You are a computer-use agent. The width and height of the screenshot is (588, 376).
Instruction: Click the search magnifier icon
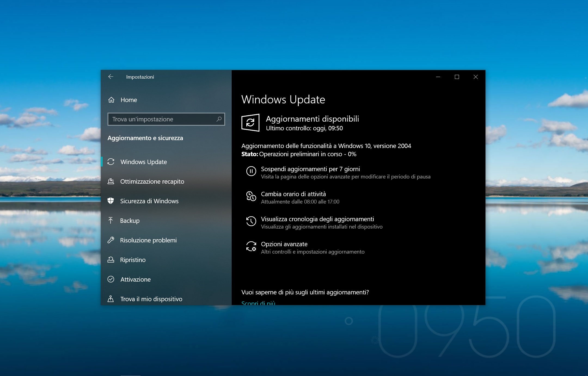click(x=219, y=119)
